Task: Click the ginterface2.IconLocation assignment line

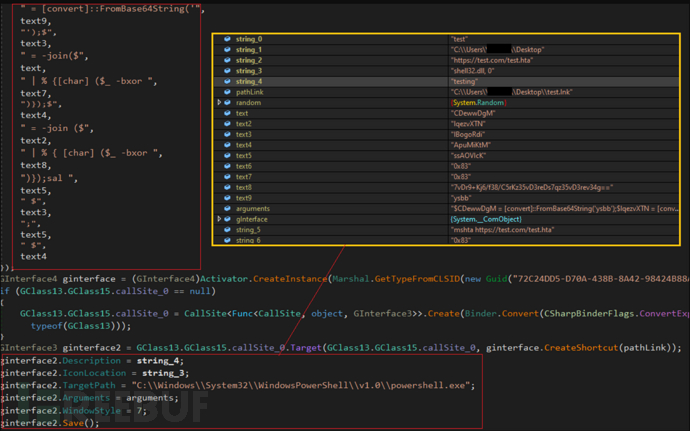Action: tap(95, 373)
